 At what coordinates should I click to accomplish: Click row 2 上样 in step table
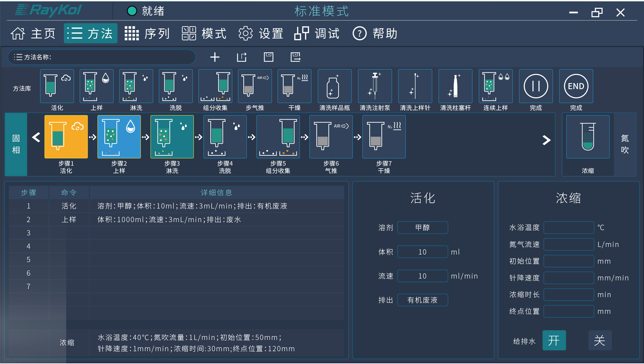(x=69, y=219)
